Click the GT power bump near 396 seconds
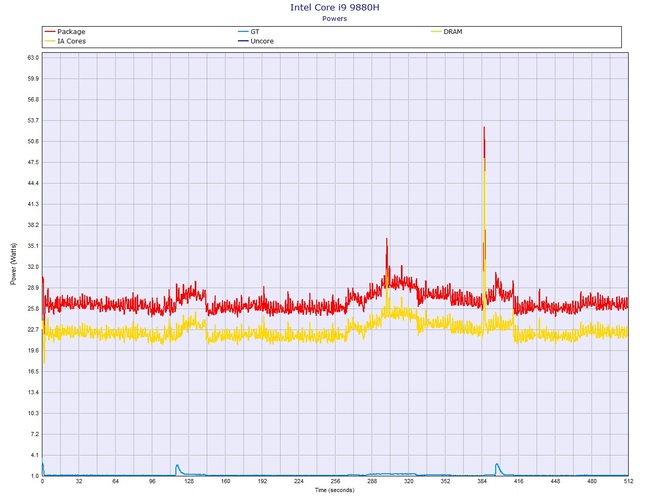Image resolution: width=670 pixels, height=502 pixels. pyautogui.click(x=497, y=466)
